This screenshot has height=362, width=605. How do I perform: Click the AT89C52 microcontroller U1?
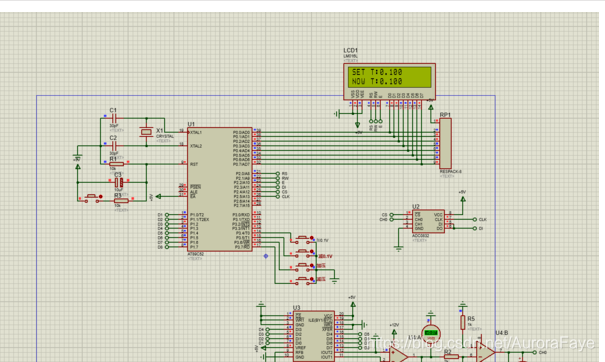[x=220, y=189]
